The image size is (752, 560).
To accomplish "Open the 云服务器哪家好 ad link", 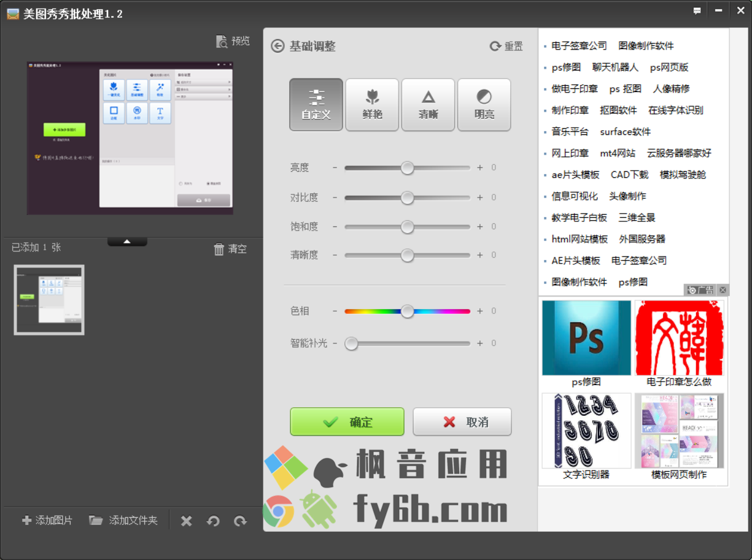I will 679,153.
